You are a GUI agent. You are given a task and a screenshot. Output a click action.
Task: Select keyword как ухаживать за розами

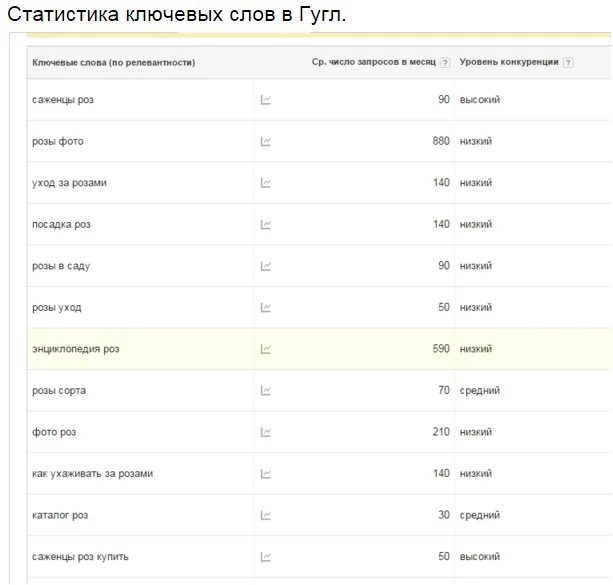point(92,474)
